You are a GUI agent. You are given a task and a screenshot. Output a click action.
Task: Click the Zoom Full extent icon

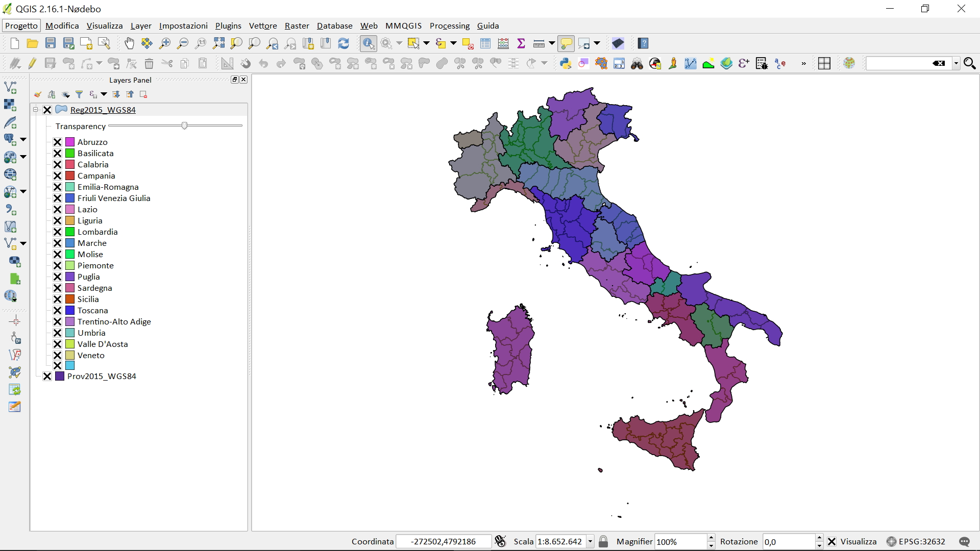tap(218, 43)
